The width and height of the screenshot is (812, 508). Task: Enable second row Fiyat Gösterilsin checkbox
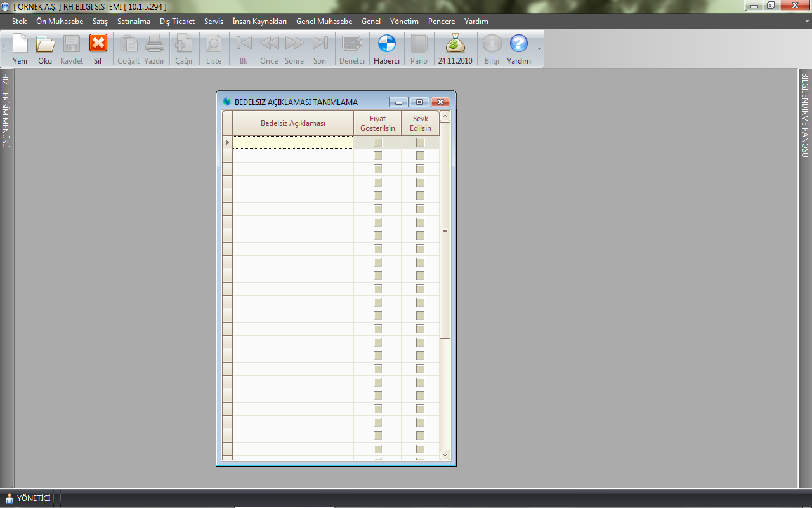tap(377, 156)
